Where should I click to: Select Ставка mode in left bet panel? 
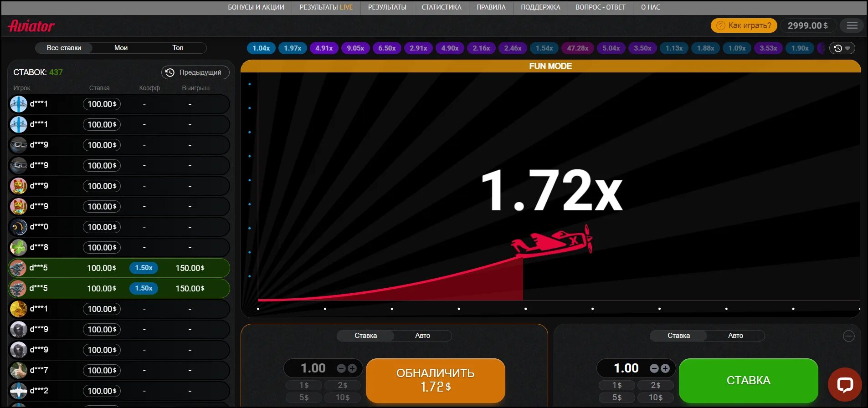[x=365, y=336]
